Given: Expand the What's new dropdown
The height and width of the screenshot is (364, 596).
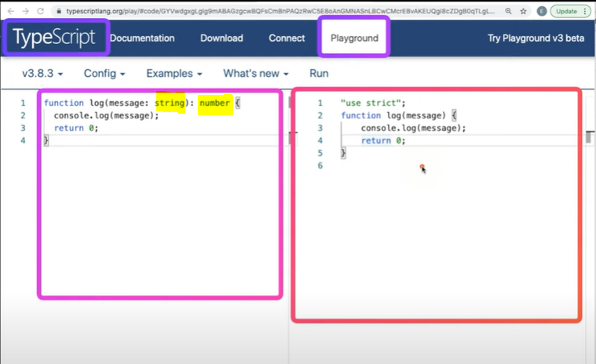Looking at the screenshot, I should pos(256,73).
